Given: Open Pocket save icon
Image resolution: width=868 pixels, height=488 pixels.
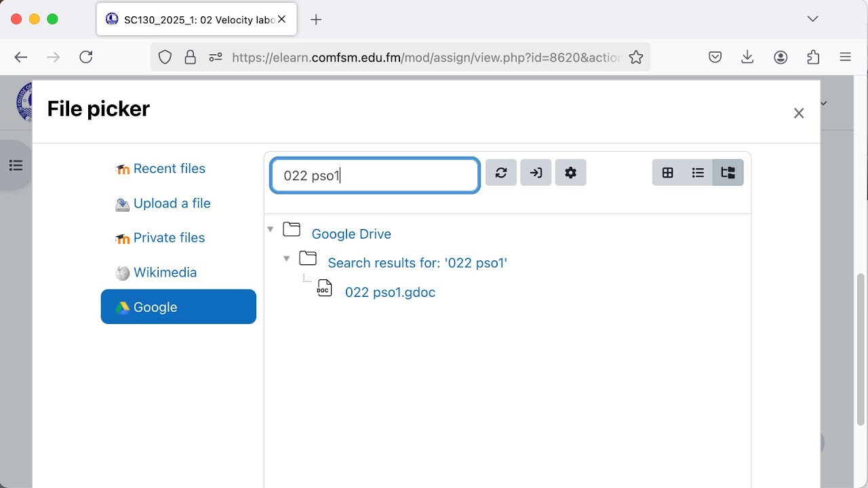Looking at the screenshot, I should point(715,58).
